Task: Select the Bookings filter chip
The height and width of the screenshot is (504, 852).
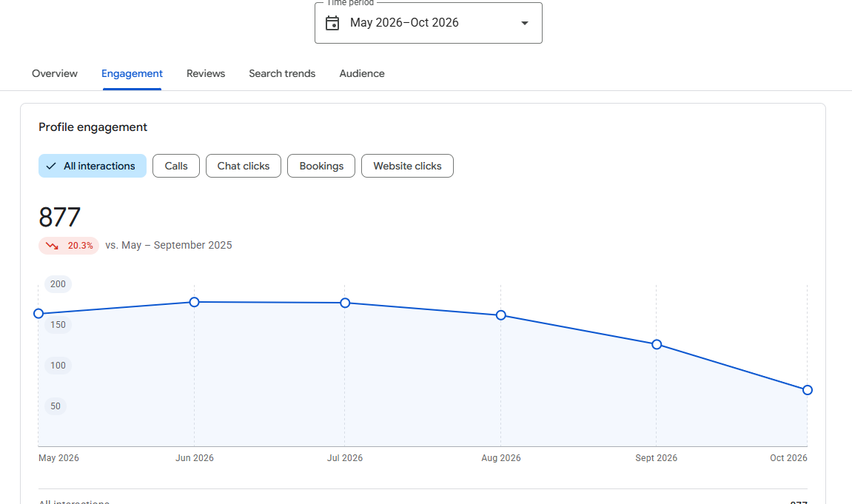Action: pyautogui.click(x=321, y=166)
